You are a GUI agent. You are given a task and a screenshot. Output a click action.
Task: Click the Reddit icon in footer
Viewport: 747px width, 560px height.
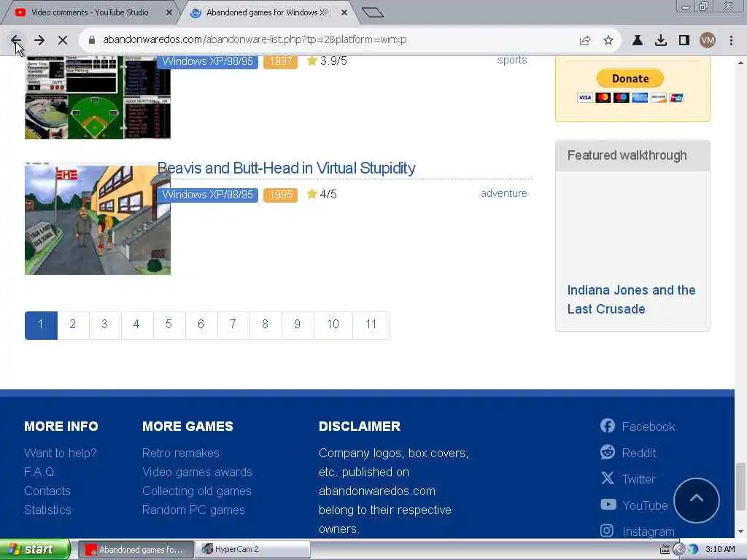coord(608,451)
